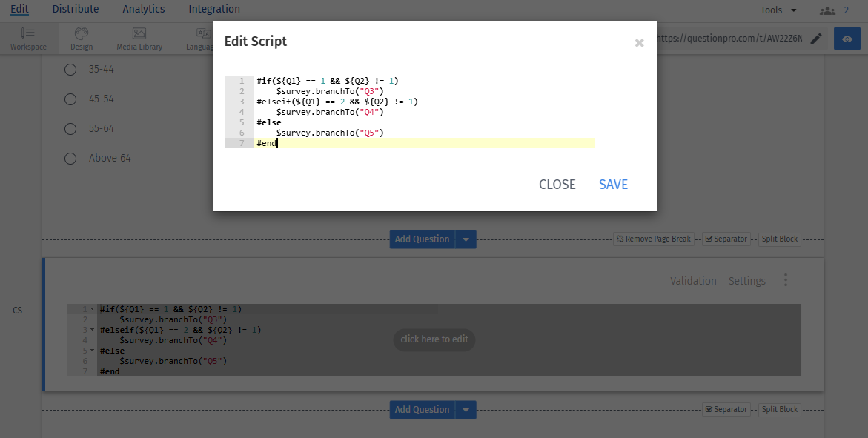Screen dimensions: 868x438
Task: Switch to the Edit tab
Action: [19, 9]
